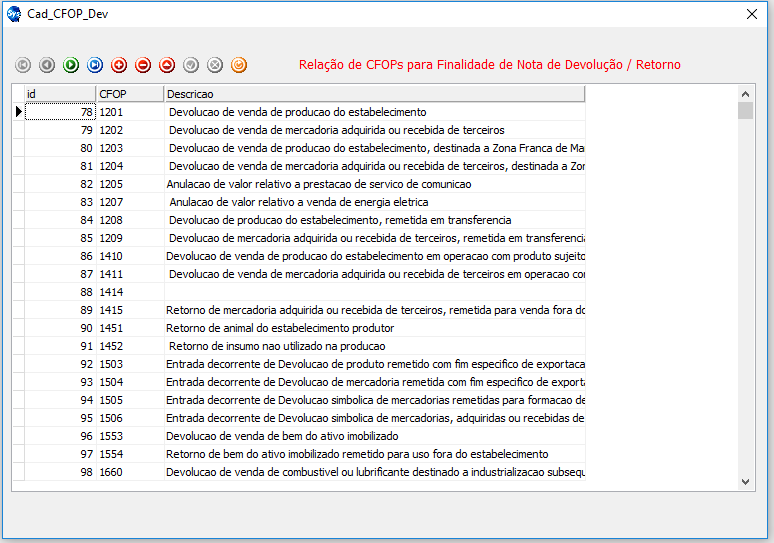This screenshot has height=543, width=774.
Task: Click the gray previous record button
Action: click(47, 65)
